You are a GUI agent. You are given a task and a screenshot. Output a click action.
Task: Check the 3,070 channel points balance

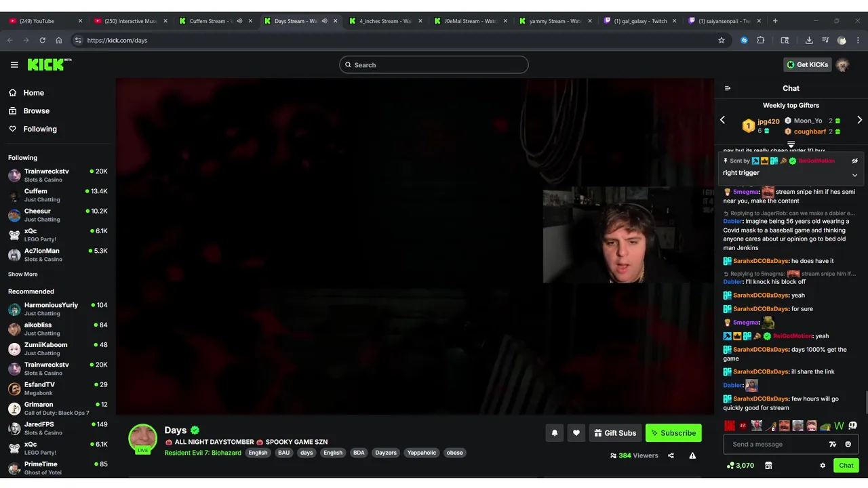[741, 466]
